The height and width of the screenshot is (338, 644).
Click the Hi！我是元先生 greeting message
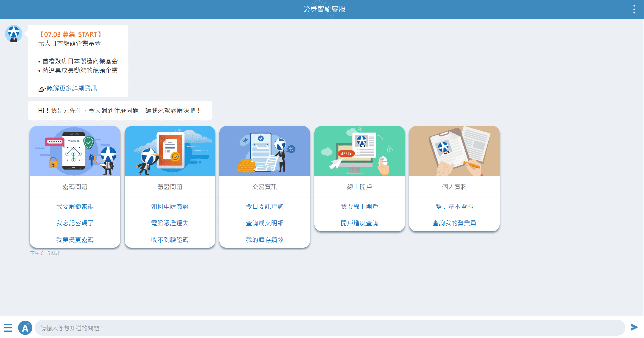120,110
